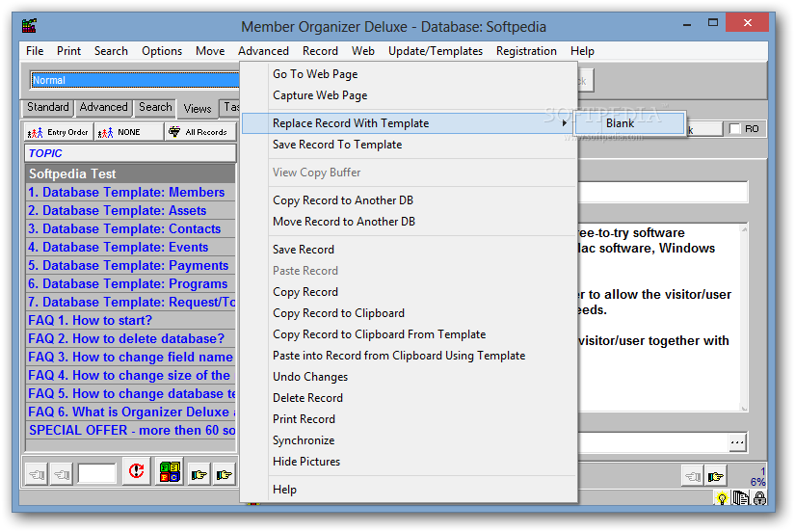Click the Entry Order sort button
The width and height of the screenshot is (795, 532).
[59, 132]
